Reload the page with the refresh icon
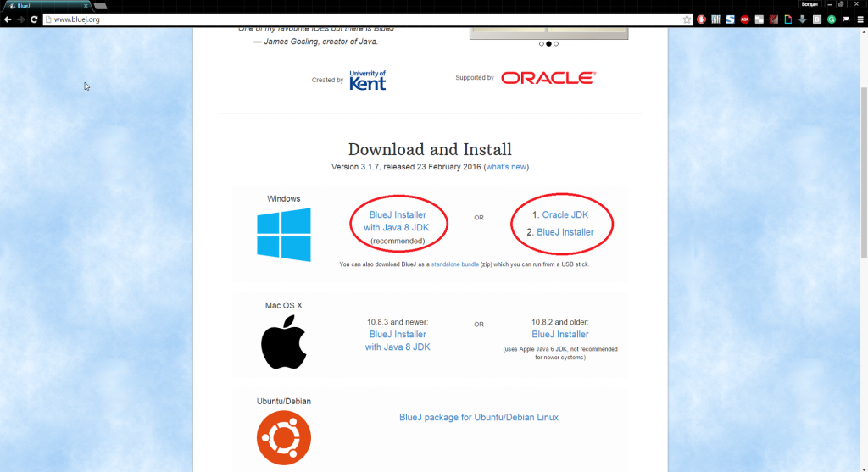Screen dimensions: 868x472 (34, 19)
